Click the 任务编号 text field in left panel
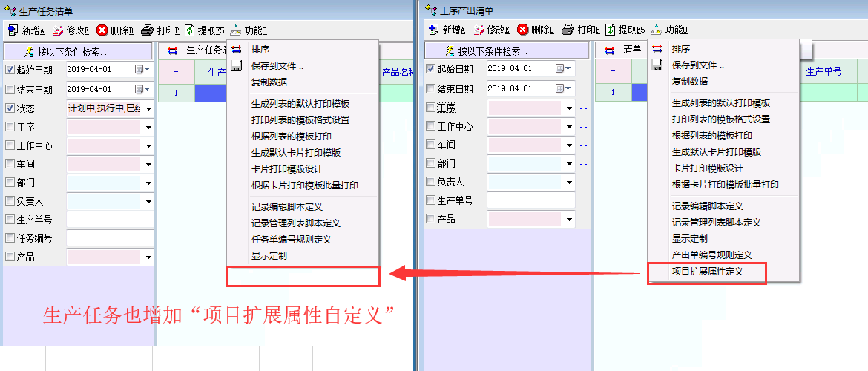 110,238
